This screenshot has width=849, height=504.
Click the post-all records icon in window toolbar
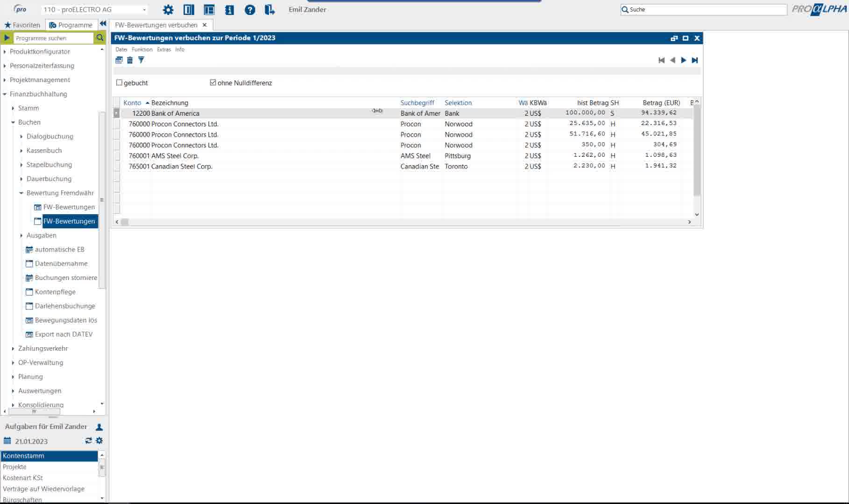click(x=119, y=60)
